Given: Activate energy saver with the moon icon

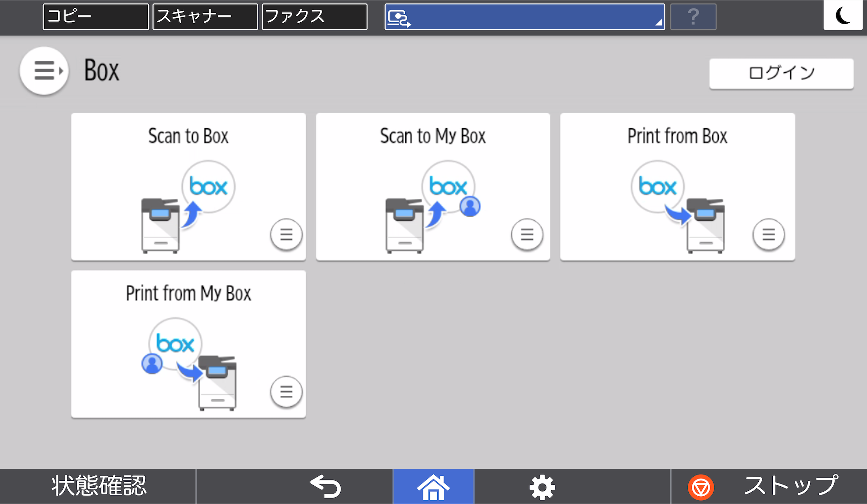Looking at the screenshot, I should [x=843, y=15].
